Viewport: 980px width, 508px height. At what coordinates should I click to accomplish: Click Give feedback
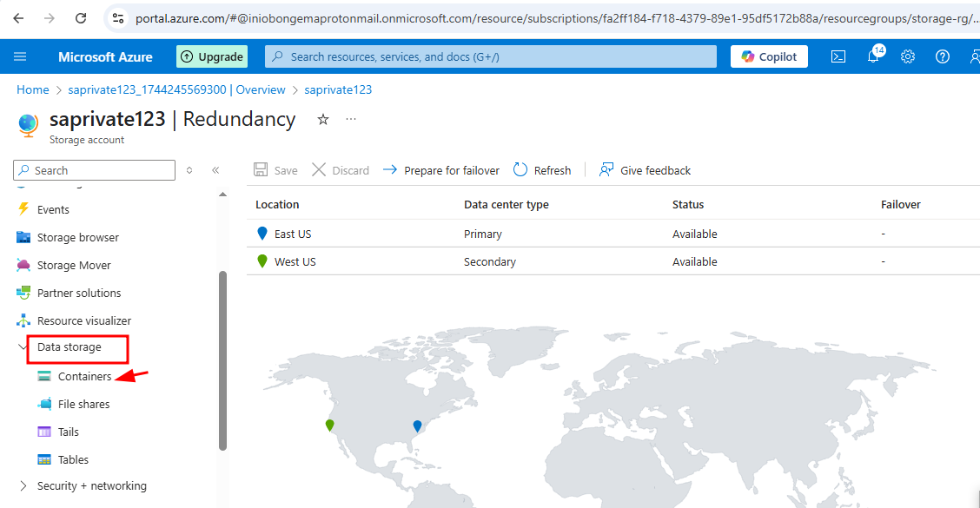pos(645,170)
